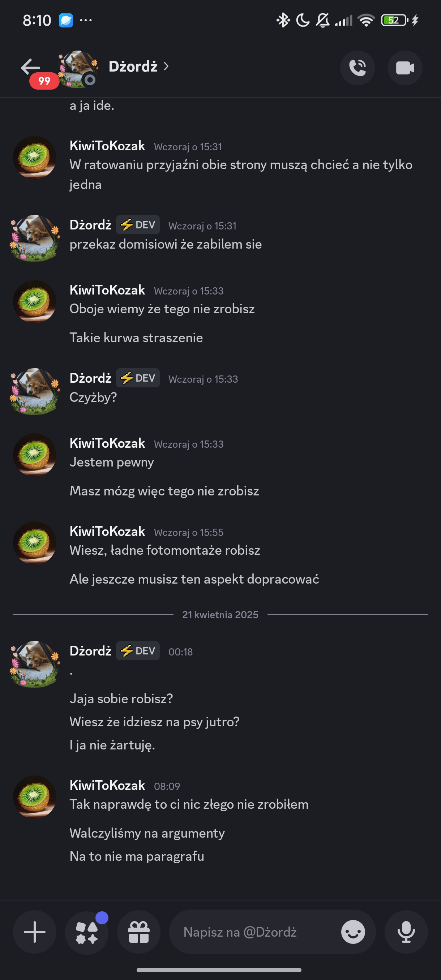The image size is (441, 980).
Task: Open the gift icon
Action: coord(138,932)
